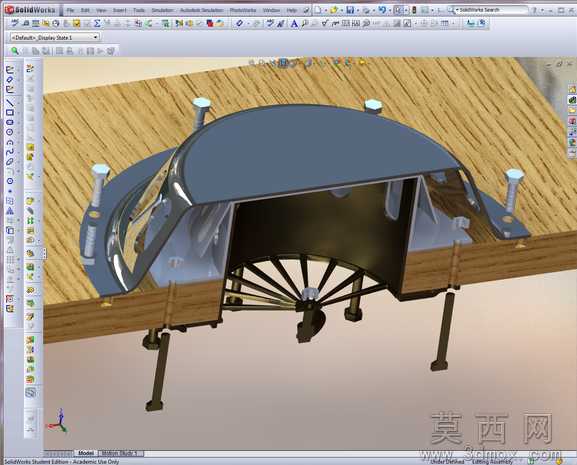Open the Insert menu

click(119, 10)
